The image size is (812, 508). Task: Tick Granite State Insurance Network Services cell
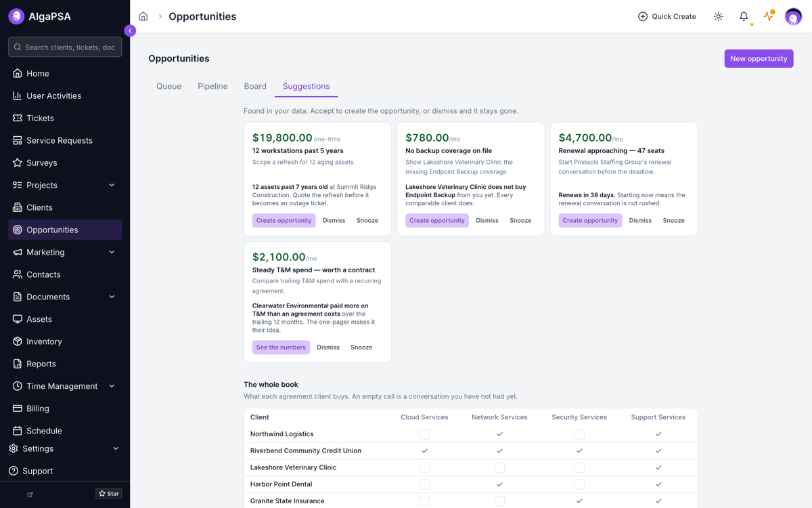click(499, 501)
